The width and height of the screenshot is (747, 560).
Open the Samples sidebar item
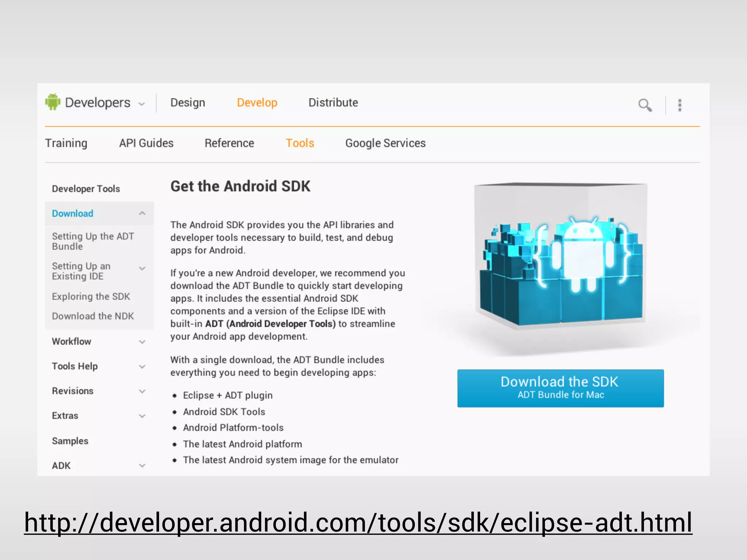(x=70, y=441)
